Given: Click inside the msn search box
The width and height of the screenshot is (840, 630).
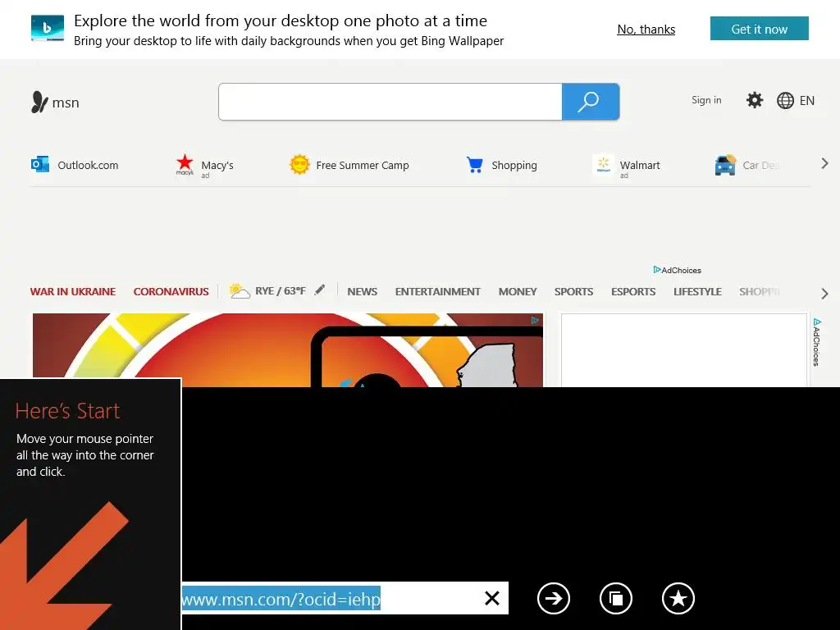Looking at the screenshot, I should [390, 102].
